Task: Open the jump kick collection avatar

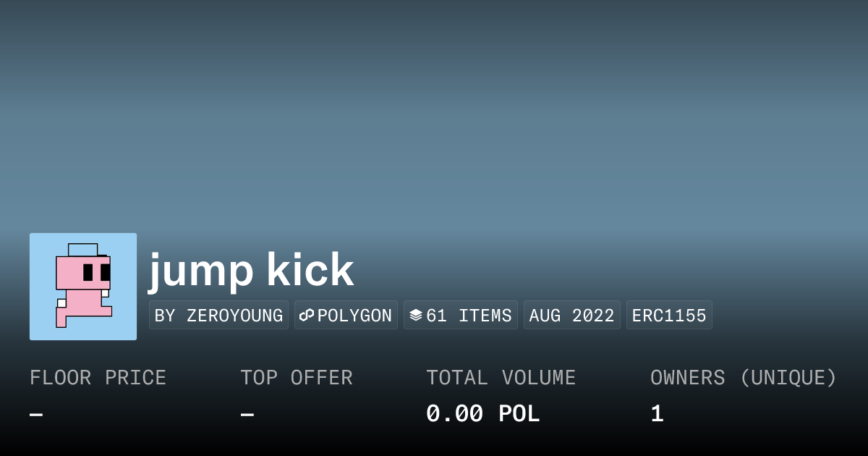Action: tap(83, 287)
